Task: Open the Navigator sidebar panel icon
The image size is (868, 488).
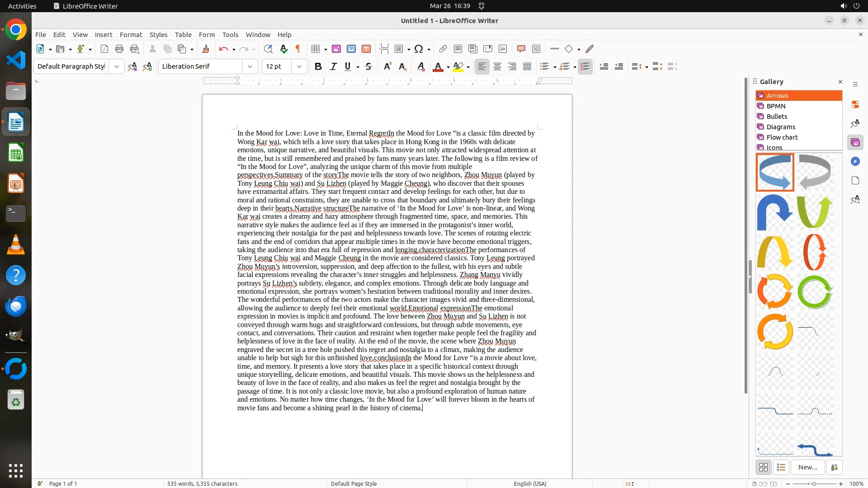Action: (855, 161)
